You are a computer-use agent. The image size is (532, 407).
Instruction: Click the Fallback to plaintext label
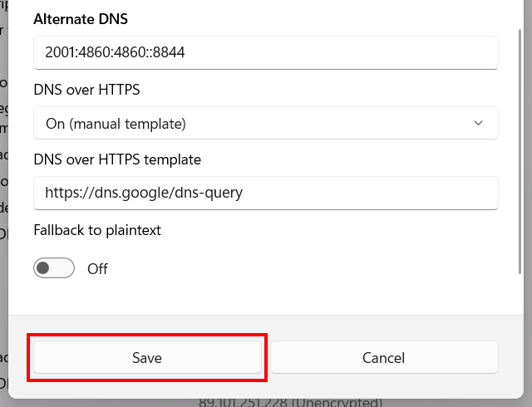tap(97, 230)
